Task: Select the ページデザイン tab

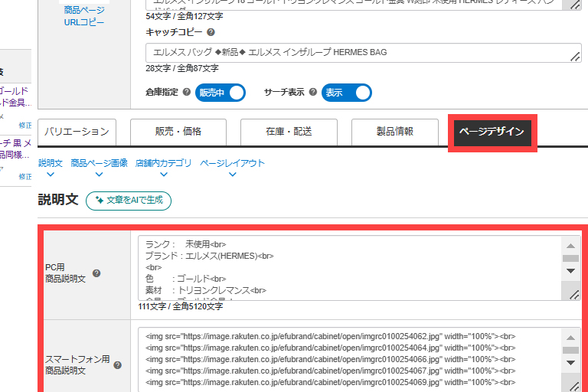Action: 492,132
